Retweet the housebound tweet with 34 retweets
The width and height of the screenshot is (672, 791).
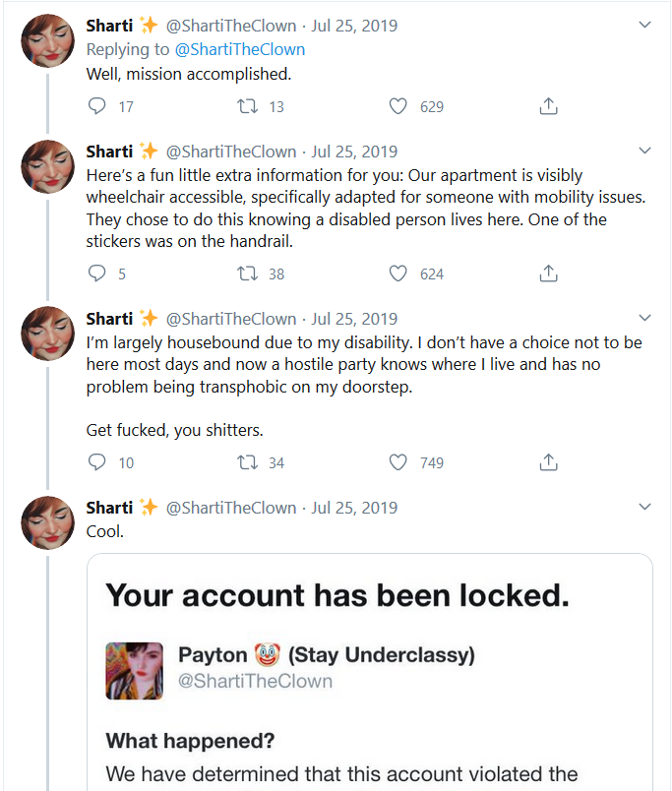coord(247,462)
